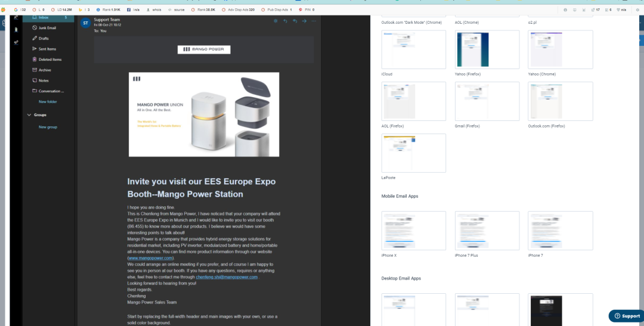Click the Pub Disp Ads metric
This screenshot has width=644, height=326.
pyautogui.click(x=277, y=10)
